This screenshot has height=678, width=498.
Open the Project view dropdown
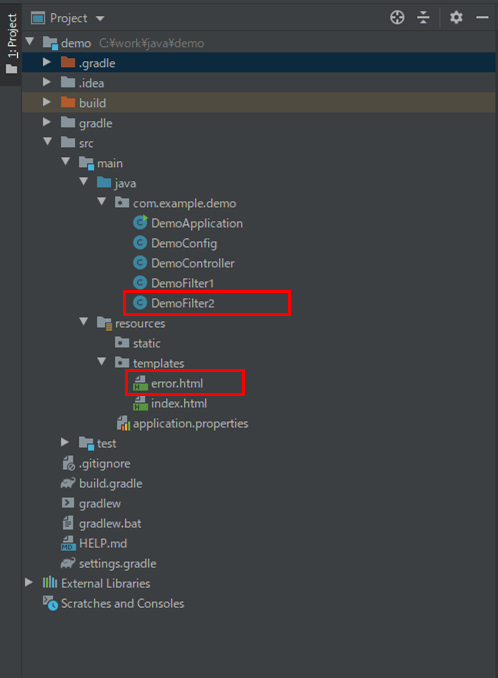coord(68,18)
